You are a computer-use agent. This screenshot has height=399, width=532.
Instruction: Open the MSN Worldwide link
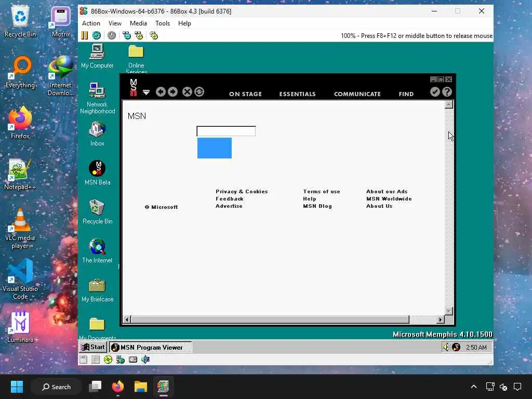[x=389, y=199]
